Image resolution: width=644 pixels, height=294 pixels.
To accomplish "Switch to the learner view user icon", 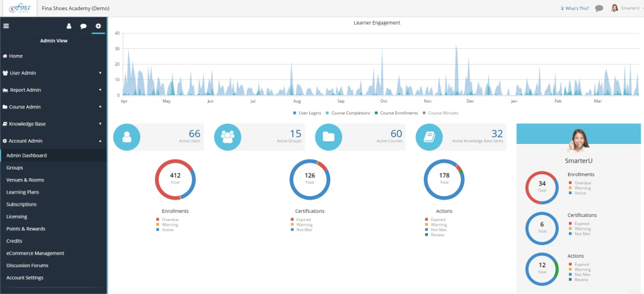I will click(x=68, y=26).
